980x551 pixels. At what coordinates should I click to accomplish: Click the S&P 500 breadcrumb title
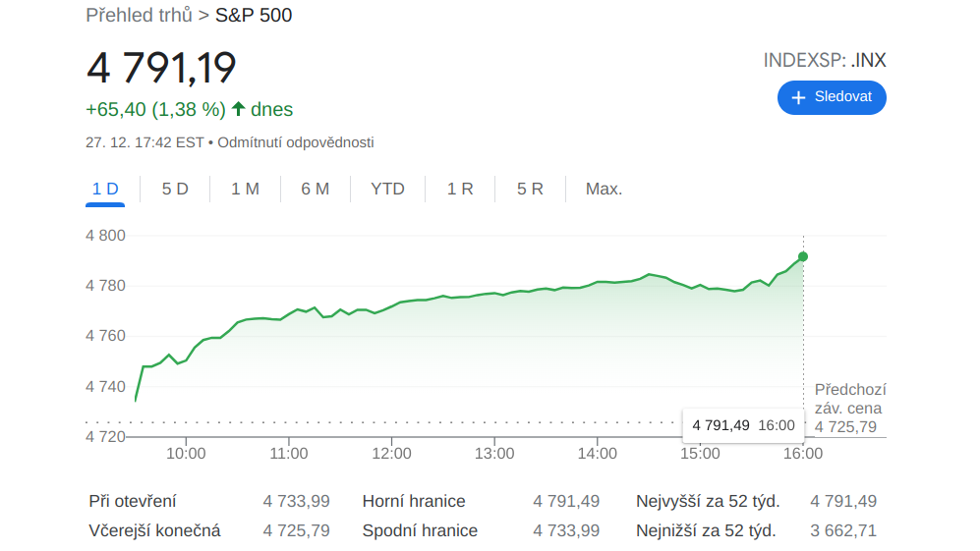(x=254, y=15)
